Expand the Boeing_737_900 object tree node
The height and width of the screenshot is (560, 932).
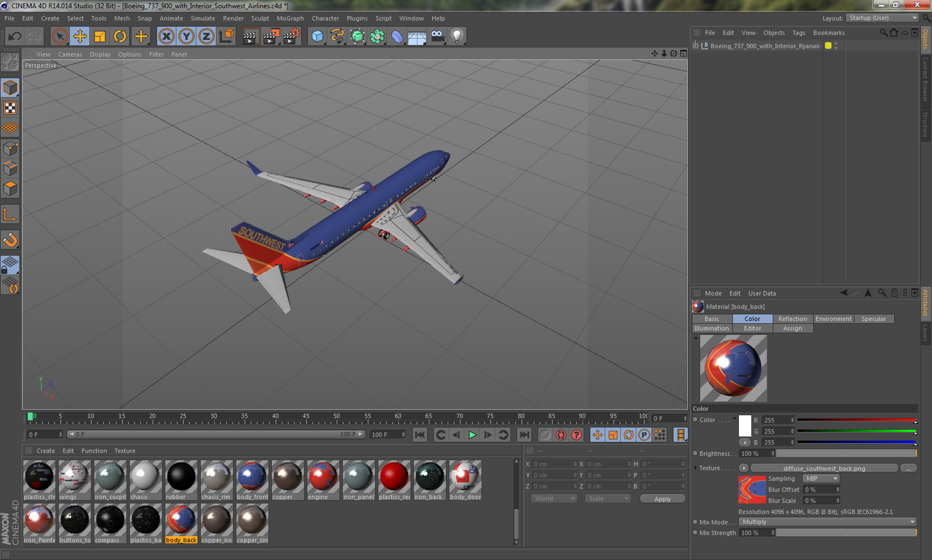point(696,46)
